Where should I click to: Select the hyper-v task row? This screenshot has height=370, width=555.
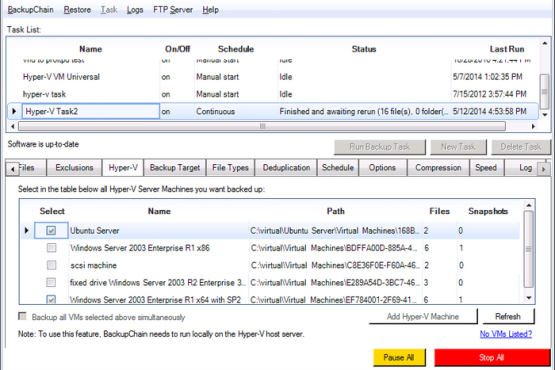pos(273,94)
